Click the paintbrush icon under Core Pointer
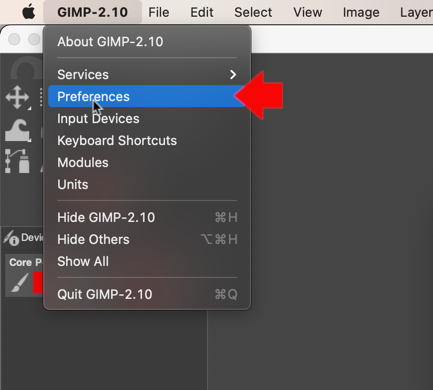 pos(19,283)
